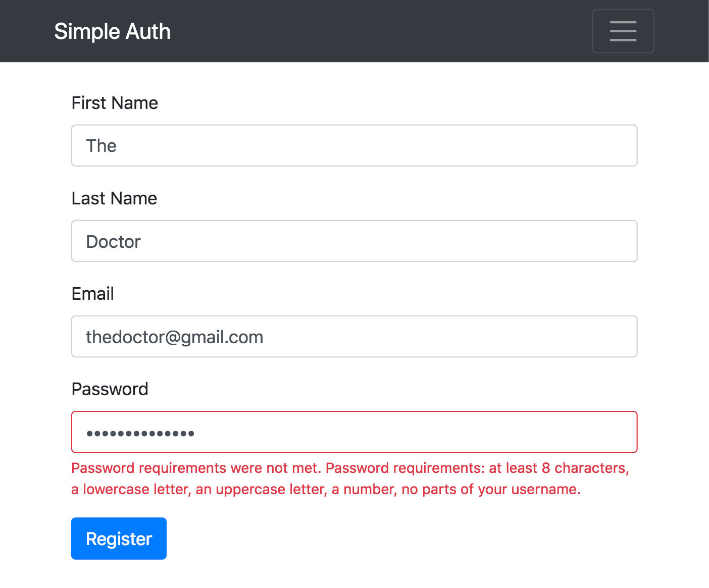Click blank white space right of Register
This screenshot has width=709, height=588.
click(404, 539)
